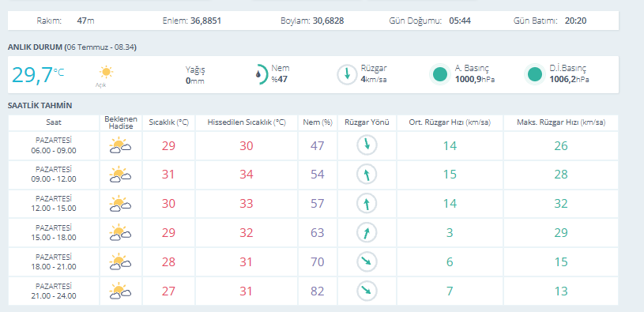Viewport: 644px width, 312px height.
Task: Click the green D.İ.Basınç pressure circle
Action: (x=535, y=75)
